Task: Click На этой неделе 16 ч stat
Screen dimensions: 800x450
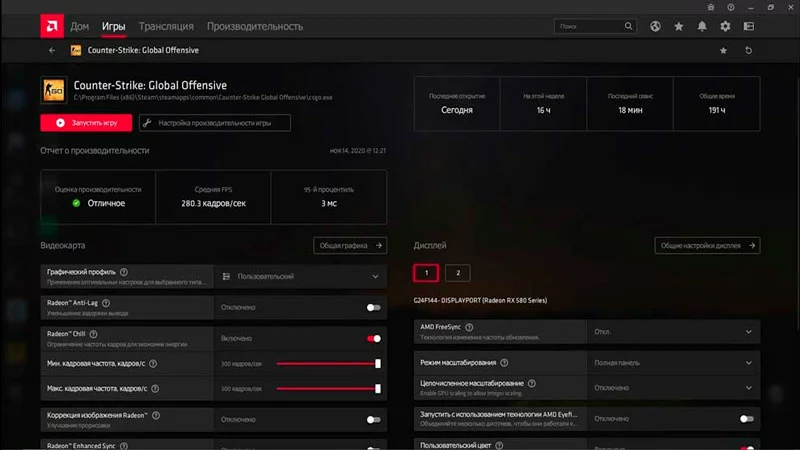Action: (543, 104)
